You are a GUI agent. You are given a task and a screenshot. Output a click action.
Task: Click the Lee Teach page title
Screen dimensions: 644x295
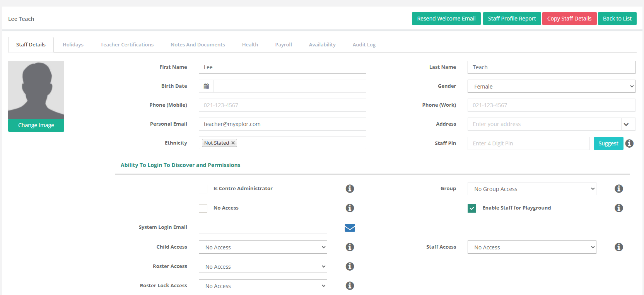21,19
